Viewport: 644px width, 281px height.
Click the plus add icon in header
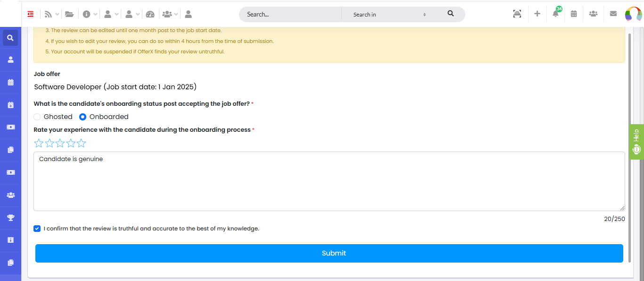point(537,14)
